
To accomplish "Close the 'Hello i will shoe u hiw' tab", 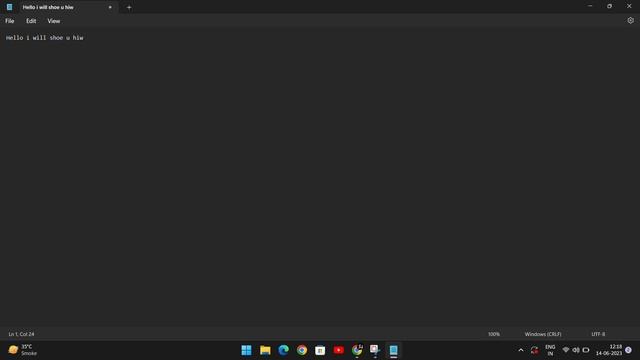I will coord(110,7).
